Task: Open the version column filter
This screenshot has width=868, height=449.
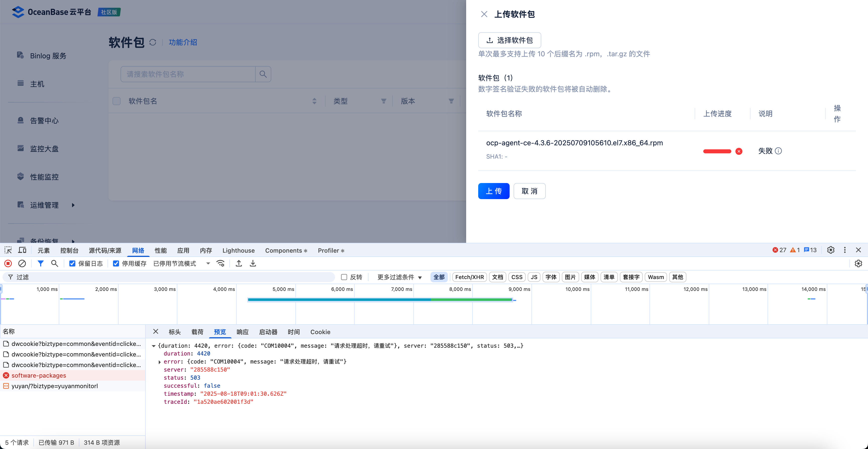Action: (451, 101)
